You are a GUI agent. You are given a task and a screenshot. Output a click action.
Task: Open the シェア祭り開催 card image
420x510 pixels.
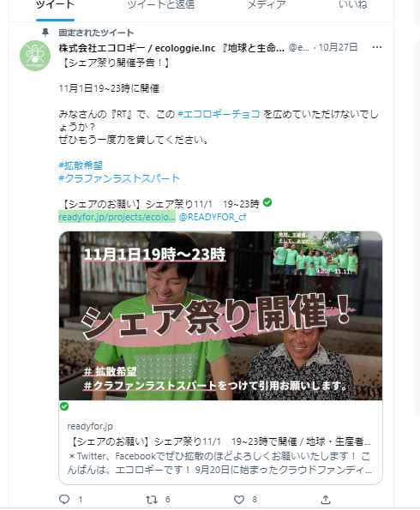[x=220, y=315]
